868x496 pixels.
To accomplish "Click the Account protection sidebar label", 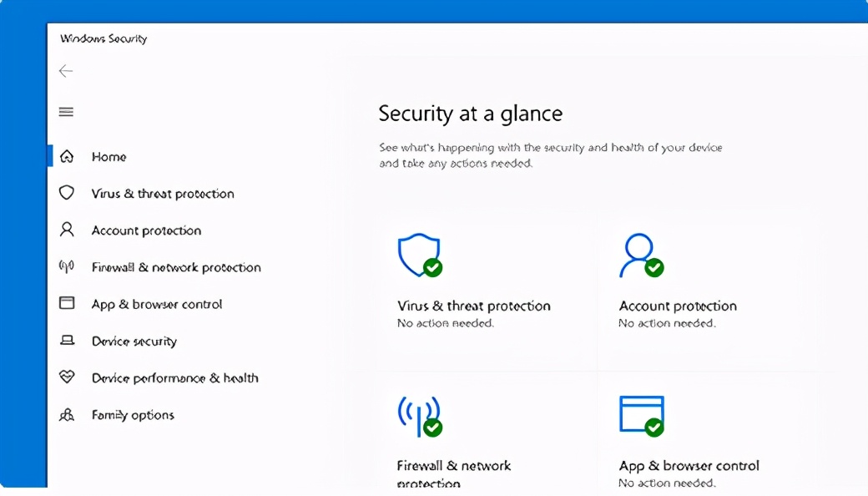I will [x=146, y=230].
